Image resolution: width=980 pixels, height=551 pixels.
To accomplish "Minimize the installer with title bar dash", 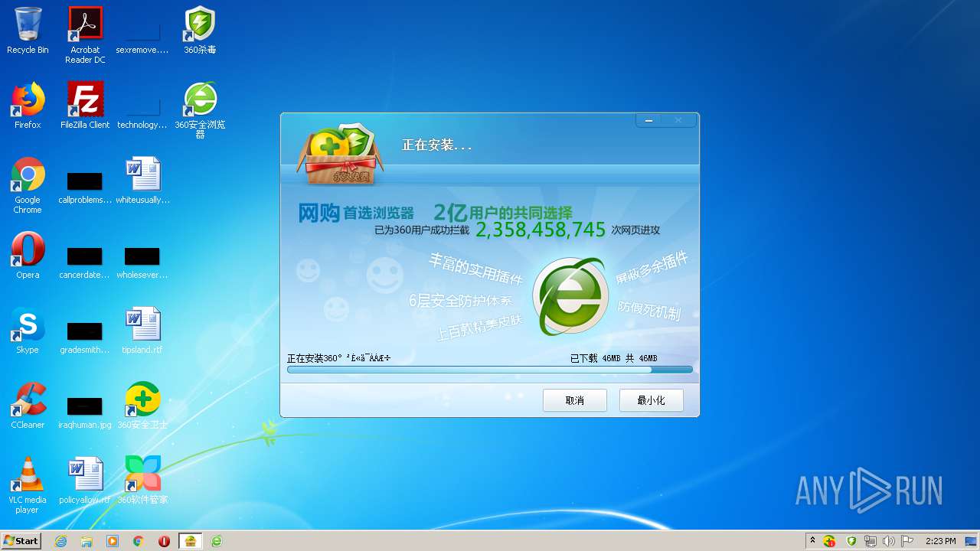I will pos(648,120).
